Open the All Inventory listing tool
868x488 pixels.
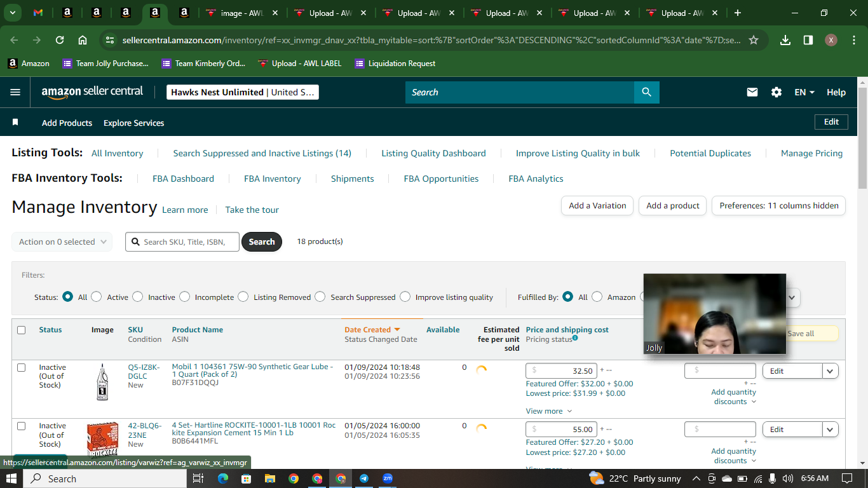coord(118,153)
